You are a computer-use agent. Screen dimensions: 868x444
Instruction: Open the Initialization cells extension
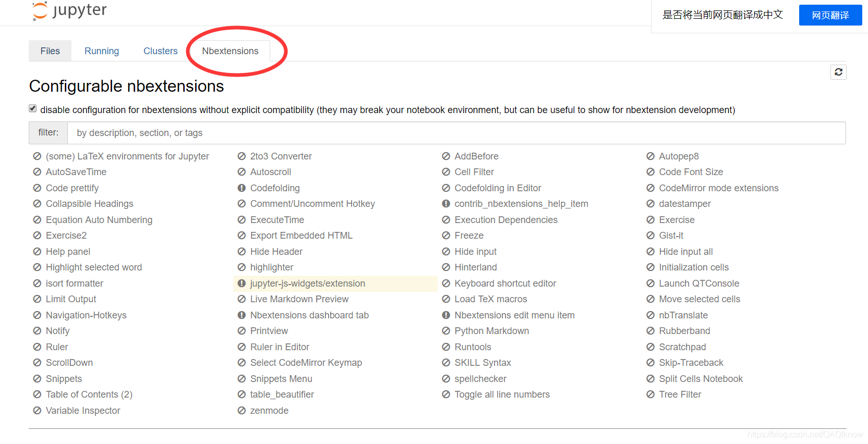click(694, 267)
